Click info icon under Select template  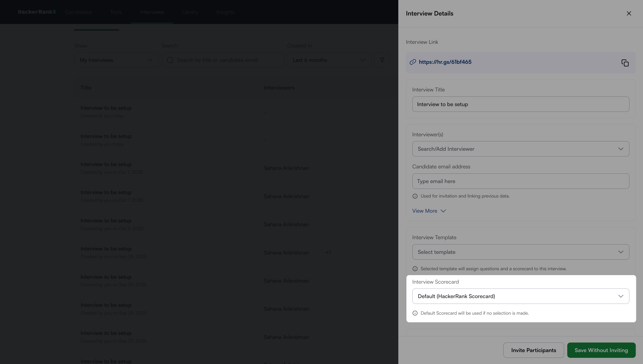(x=415, y=269)
